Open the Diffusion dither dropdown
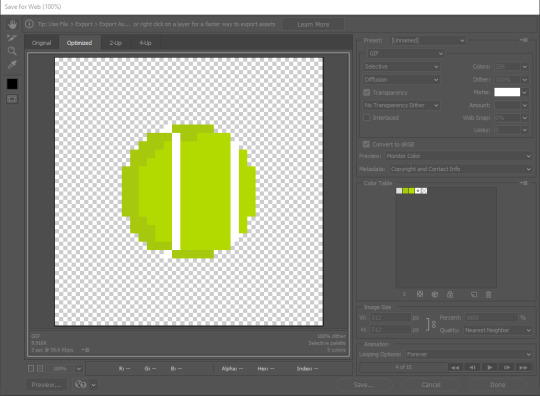Screen dimensions: 540x396 pos(401,80)
